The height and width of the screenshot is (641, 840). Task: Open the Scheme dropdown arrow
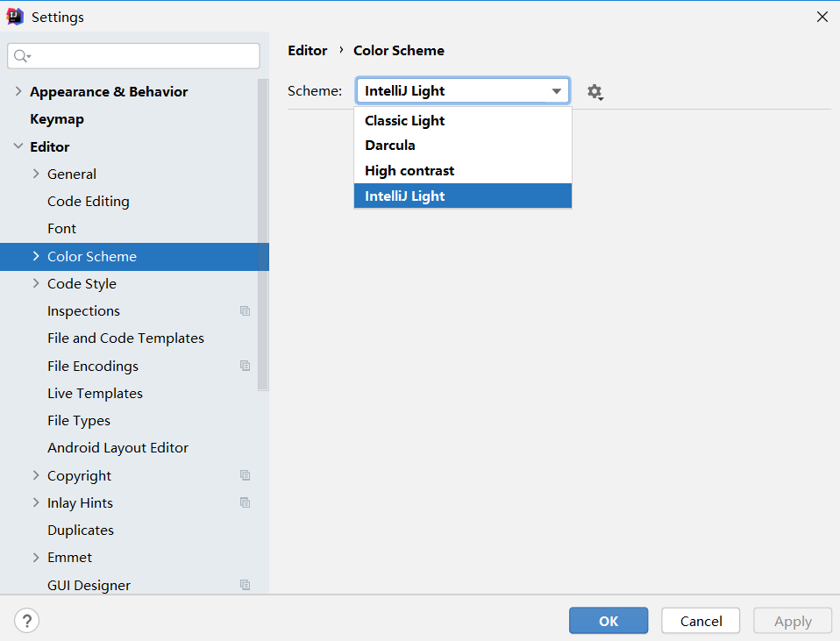(556, 91)
